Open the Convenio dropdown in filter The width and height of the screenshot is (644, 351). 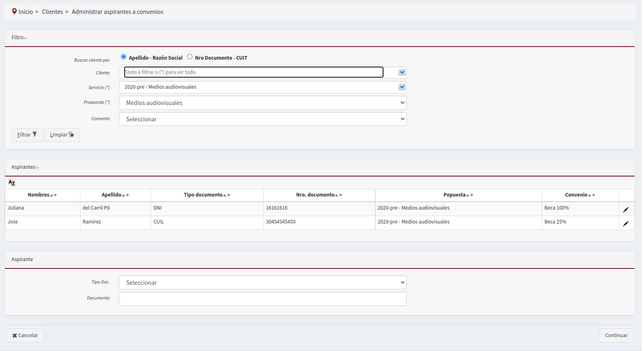263,119
